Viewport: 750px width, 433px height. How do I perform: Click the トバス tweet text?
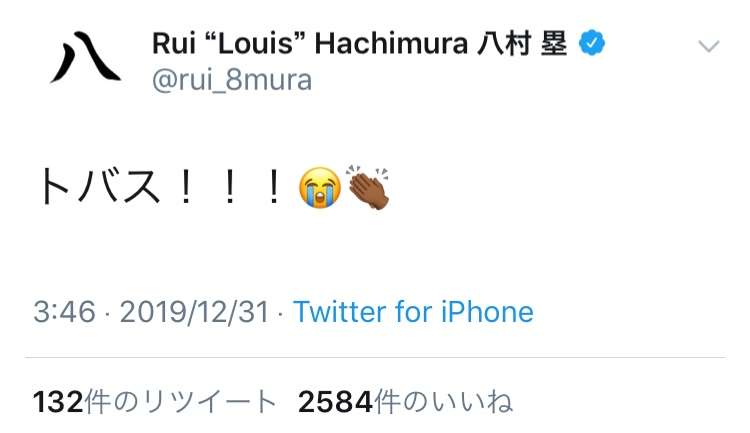point(99,187)
